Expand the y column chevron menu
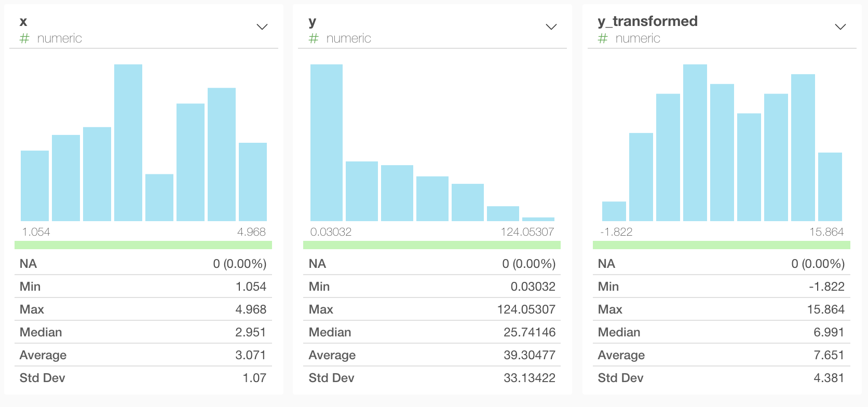 551,26
